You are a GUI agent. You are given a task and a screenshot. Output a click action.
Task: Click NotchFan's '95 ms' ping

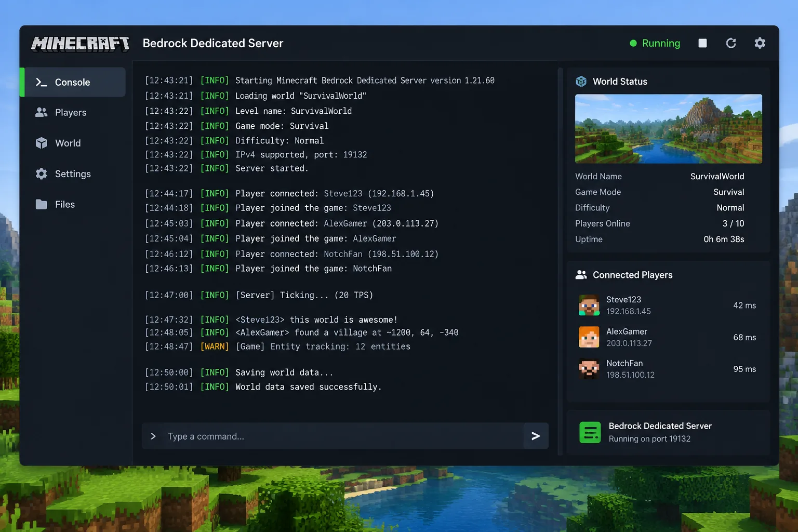point(744,369)
